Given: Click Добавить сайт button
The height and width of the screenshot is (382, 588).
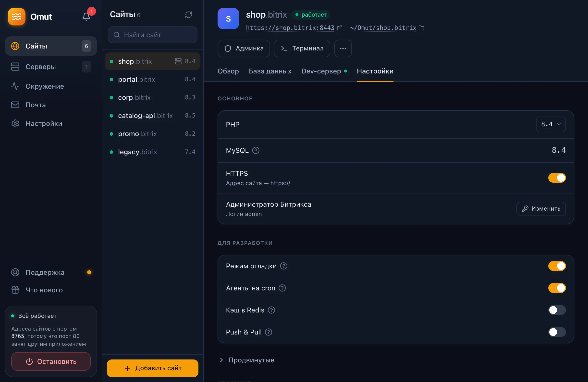Looking at the screenshot, I should 152,368.
